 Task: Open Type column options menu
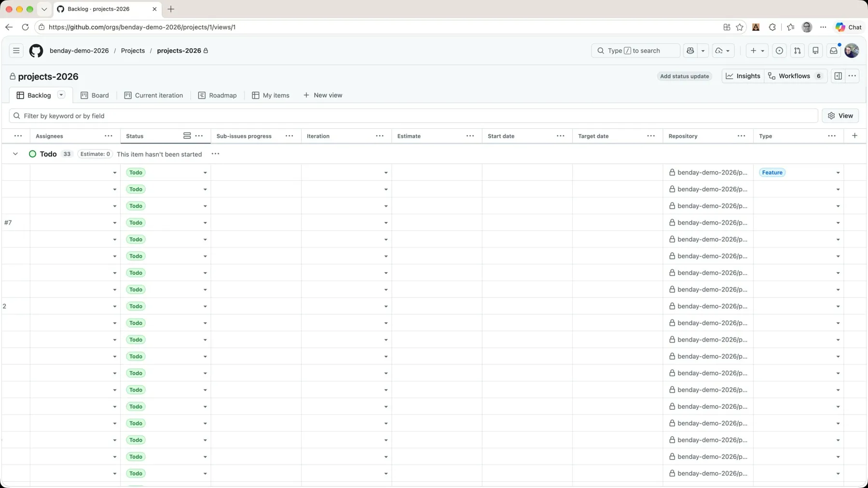[x=832, y=136]
